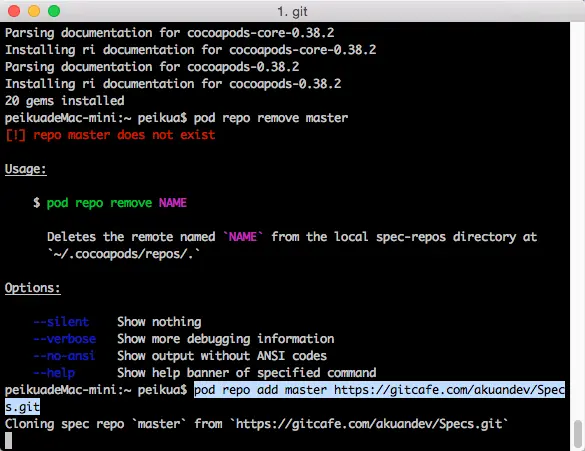Click the underlined 'Options:' heading
Screen dimensions: 585x451
pos(32,288)
